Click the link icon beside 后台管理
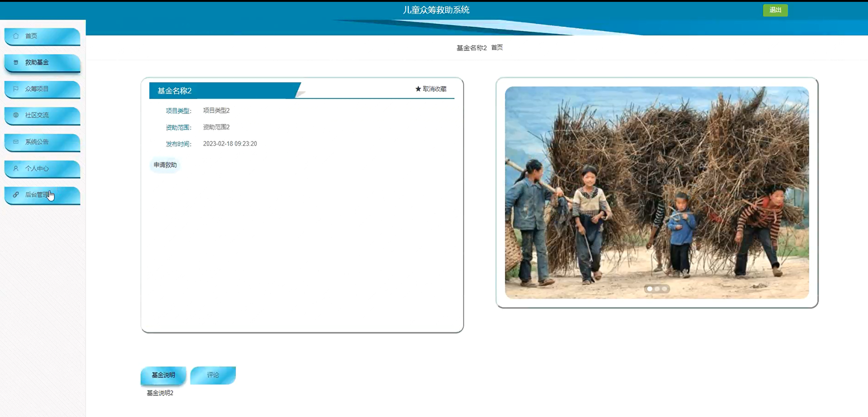This screenshot has height=417, width=868. pyautogui.click(x=16, y=194)
